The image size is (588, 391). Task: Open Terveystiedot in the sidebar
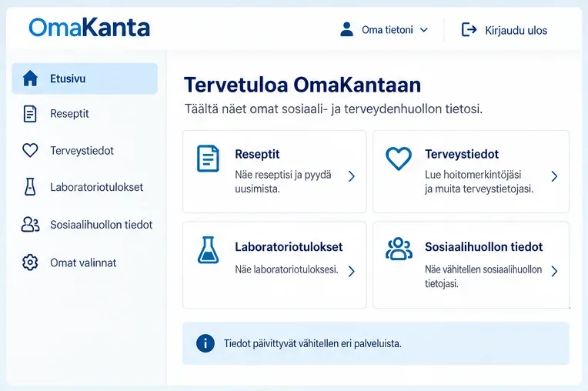tap(82, 151)
